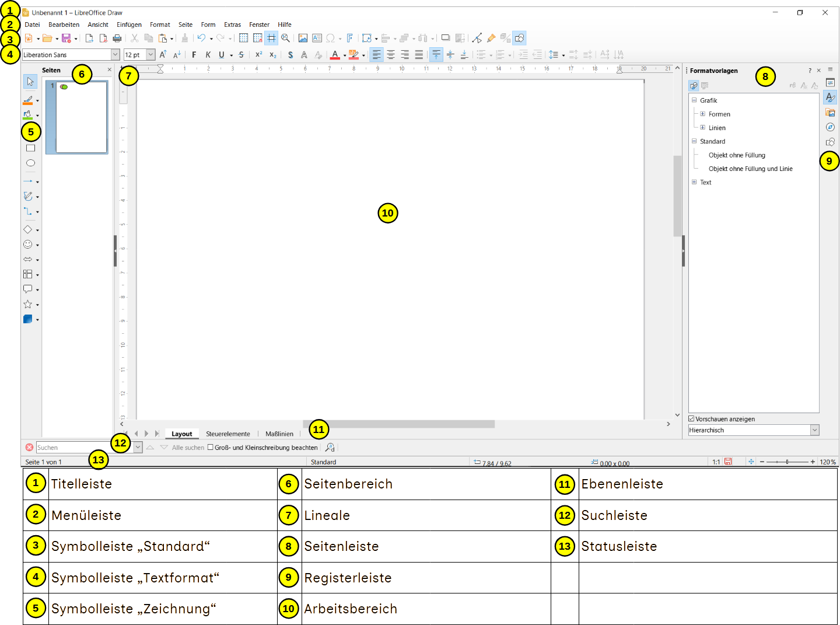Click the Zoom & Pan magnifier icon
The width and height of the screenshot is (840, 625).
[285, 39]
